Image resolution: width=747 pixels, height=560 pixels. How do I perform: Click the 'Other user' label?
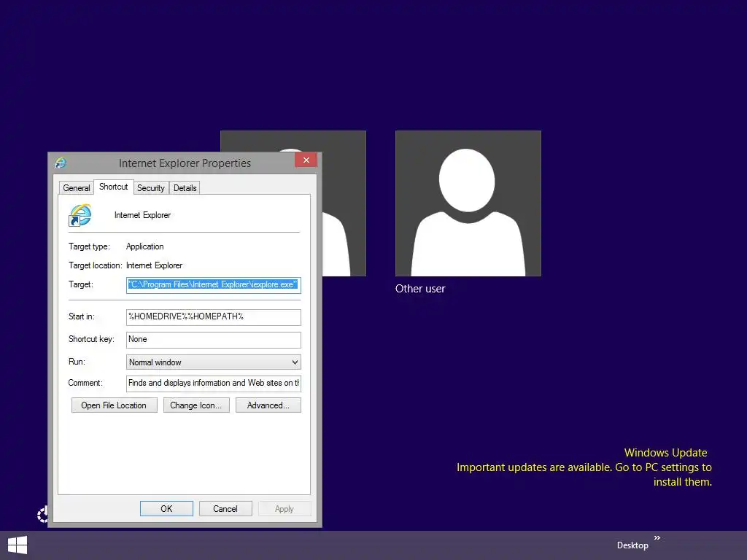coord(420,289)
